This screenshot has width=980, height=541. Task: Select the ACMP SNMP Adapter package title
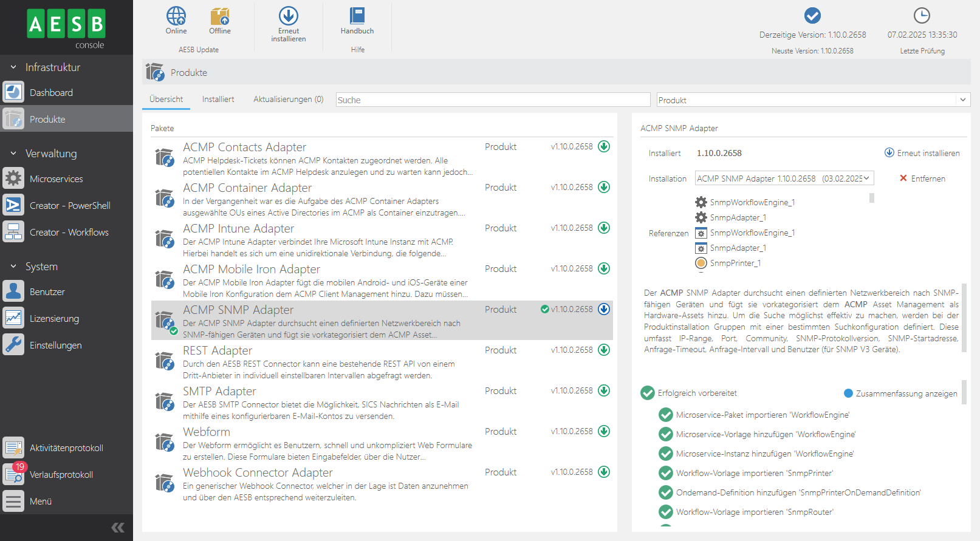coord(238,310)
